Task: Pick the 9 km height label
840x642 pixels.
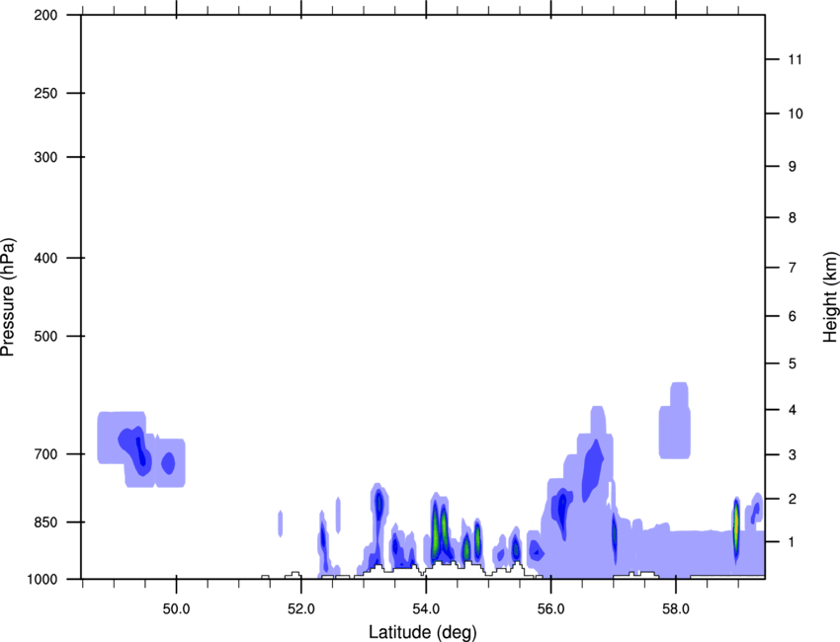Action: pos(793,167)
